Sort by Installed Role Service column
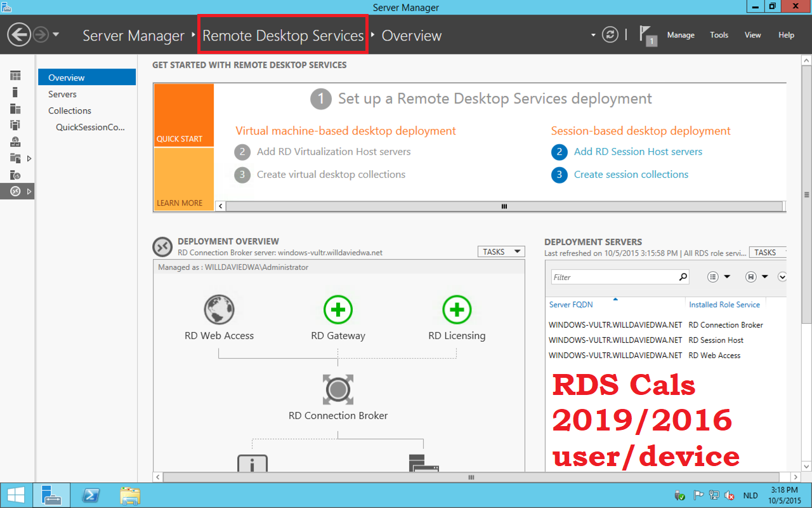812x508 pixels. coord(724,305)
